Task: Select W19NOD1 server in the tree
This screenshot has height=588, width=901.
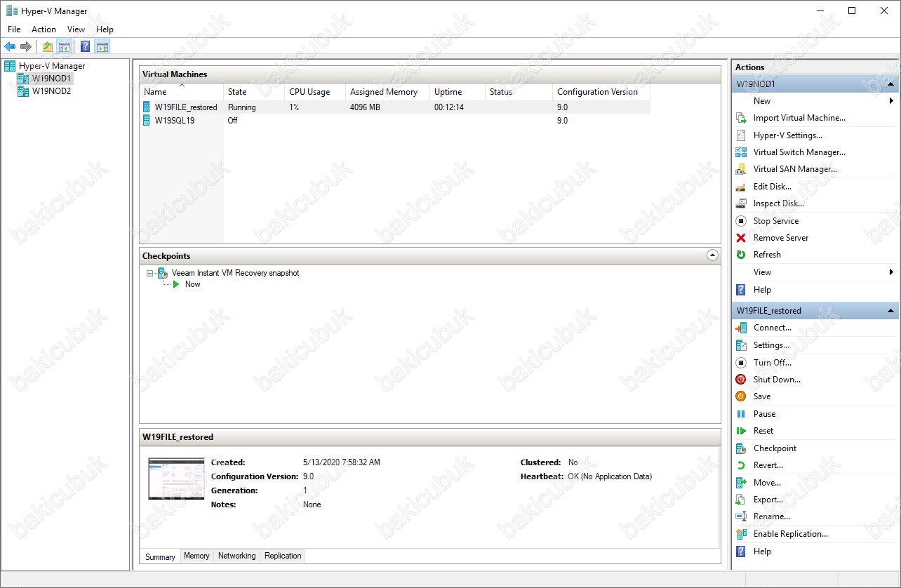Action: [51, 79]
